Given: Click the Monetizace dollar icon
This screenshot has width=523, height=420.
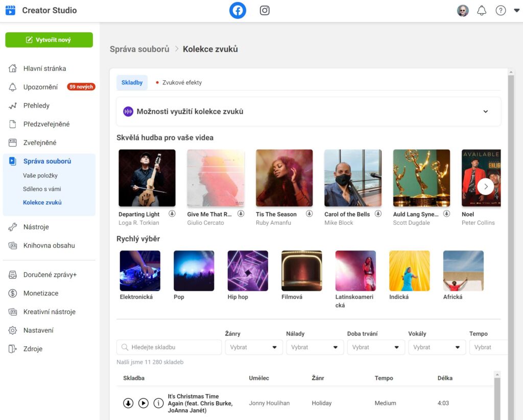Looking at the screenshot, I should tap(13, 293).
